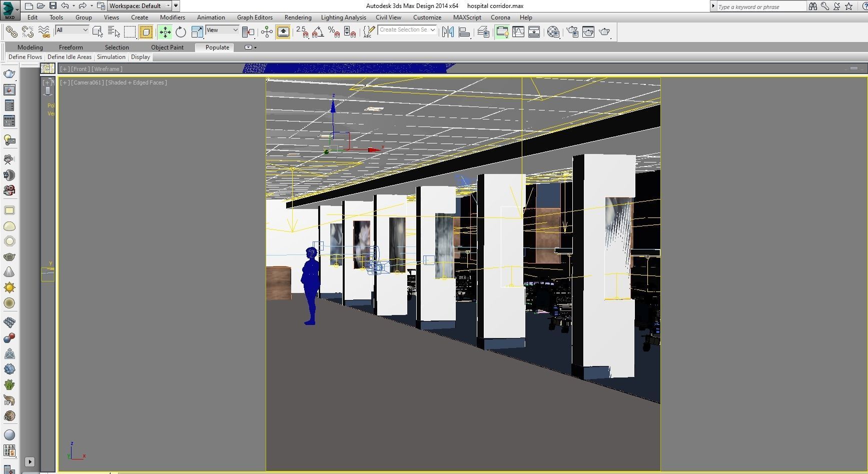Viewport: 868px width, 474px height.
Task: Open the Material Editor
Action: click(553, 32)
